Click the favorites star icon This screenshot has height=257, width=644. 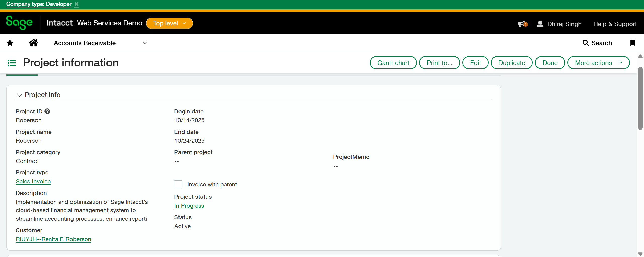[x=10, y=43]
